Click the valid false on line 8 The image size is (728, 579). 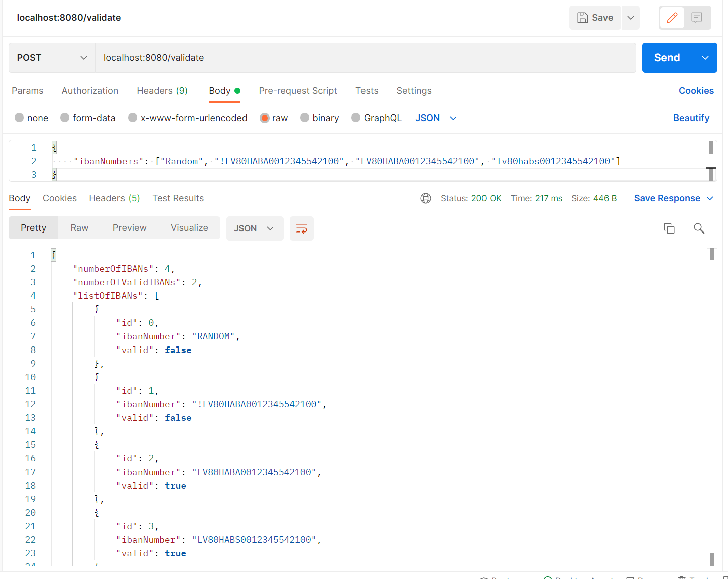pos(178,350)
